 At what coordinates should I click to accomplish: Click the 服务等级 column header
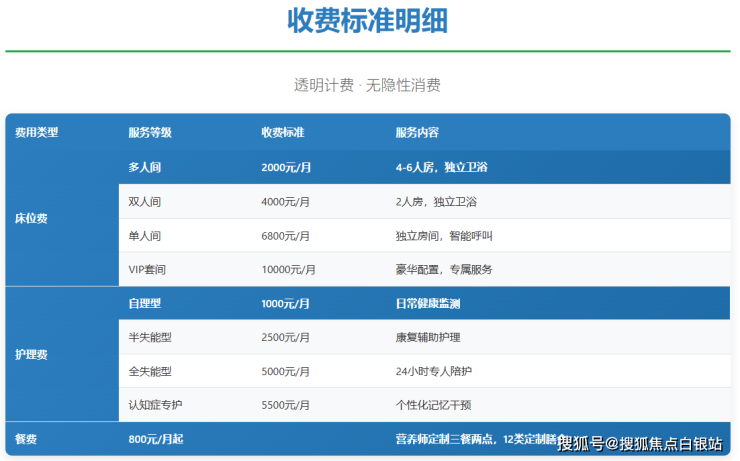[x=150, y=132]
